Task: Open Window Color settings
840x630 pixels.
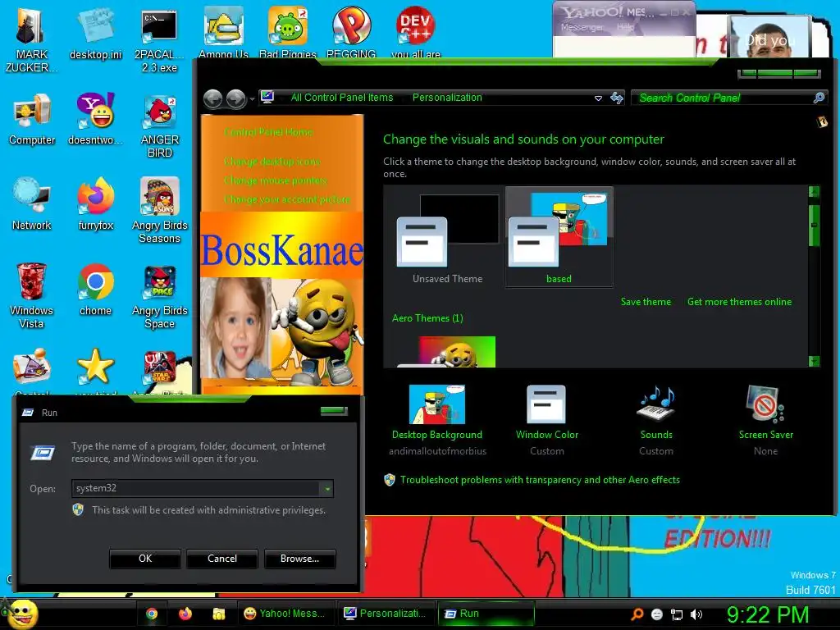Action: tap(547, 420)
